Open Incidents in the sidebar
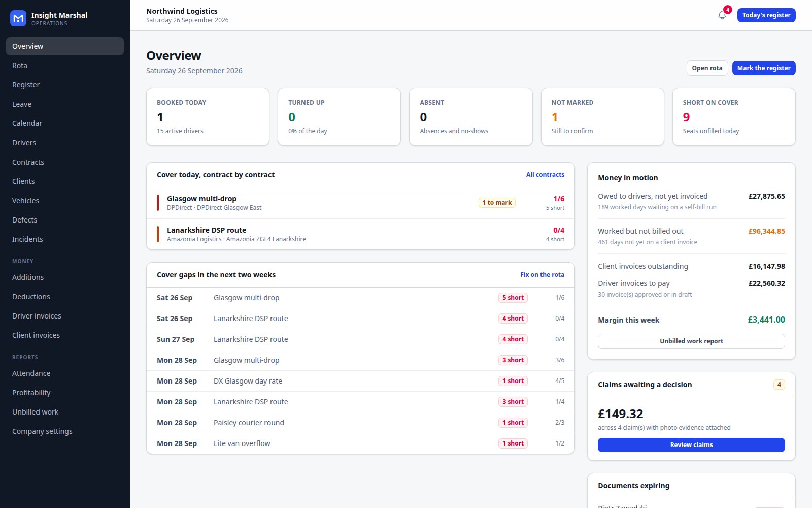Screen dimensions: 812x508 [65, 239]
